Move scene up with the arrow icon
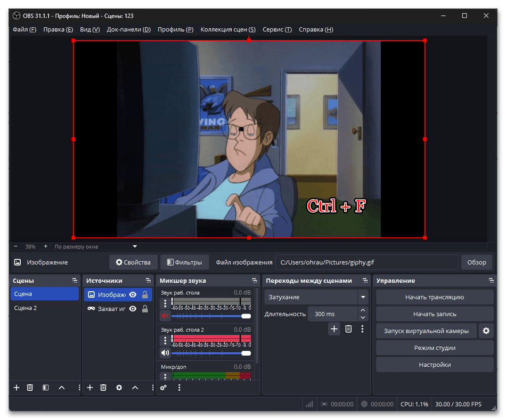 pyautogui.click(x=62, y=388)
